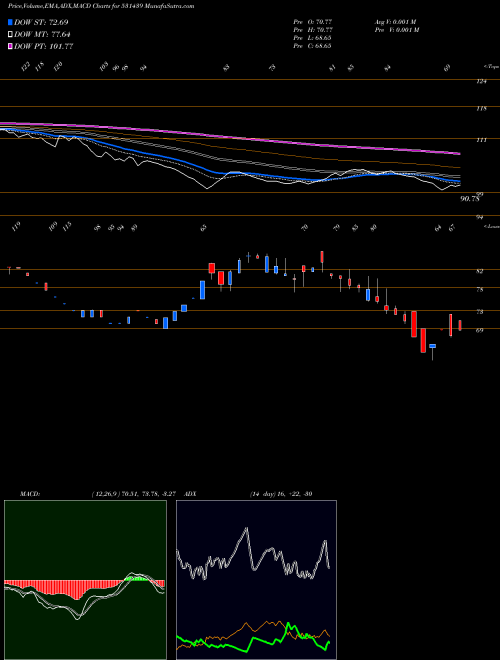
Task: Click the MACD (12,26,9) values text
Action: tap(133, 494)
